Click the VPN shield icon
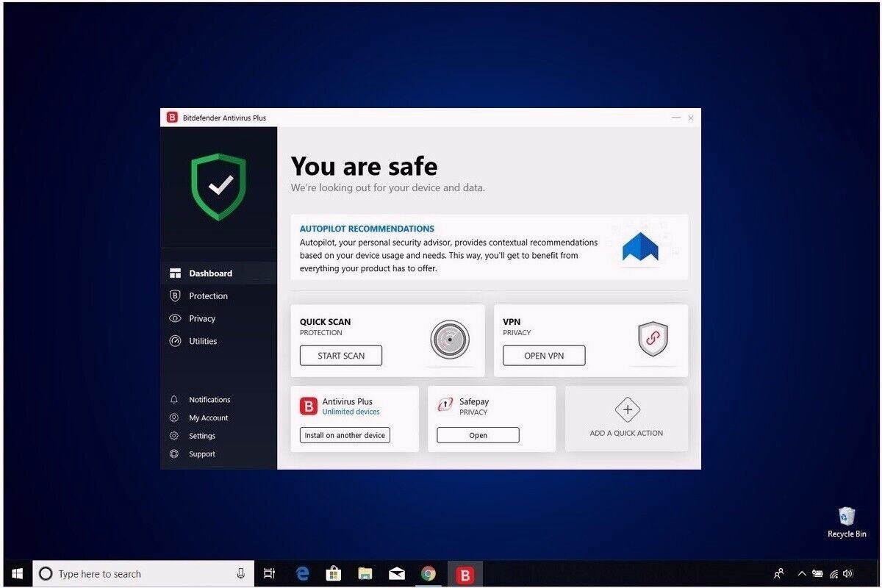 [652, 339]
